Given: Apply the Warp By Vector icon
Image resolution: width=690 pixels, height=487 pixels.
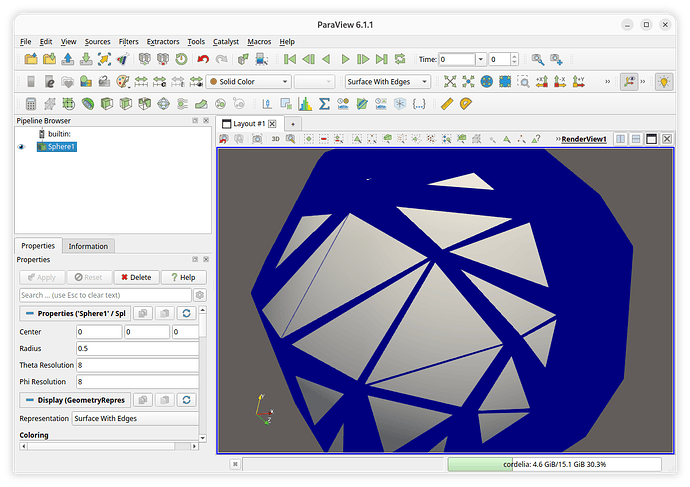Looking at the screenshot, I should coord(201,104).
